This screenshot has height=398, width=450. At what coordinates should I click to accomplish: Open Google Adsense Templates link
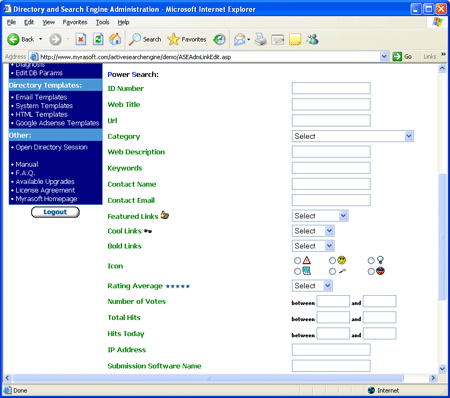pyautogui.click(x=57, y=123)
